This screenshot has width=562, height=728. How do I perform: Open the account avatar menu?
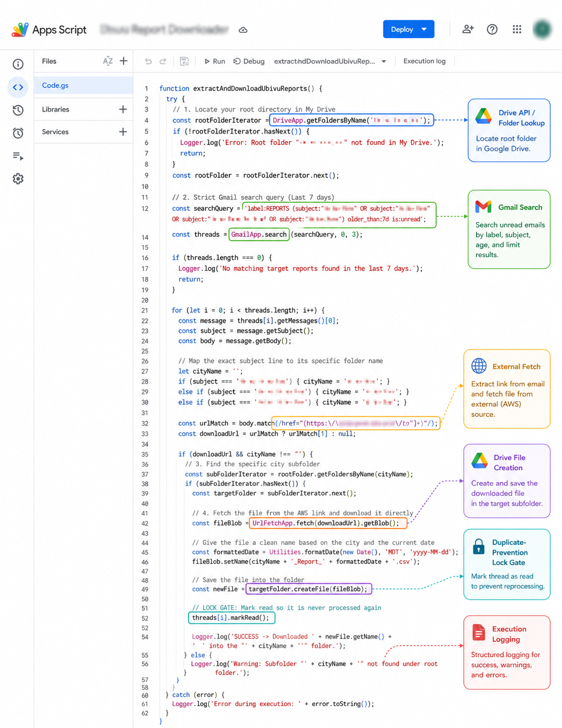(x=542, y=29)
